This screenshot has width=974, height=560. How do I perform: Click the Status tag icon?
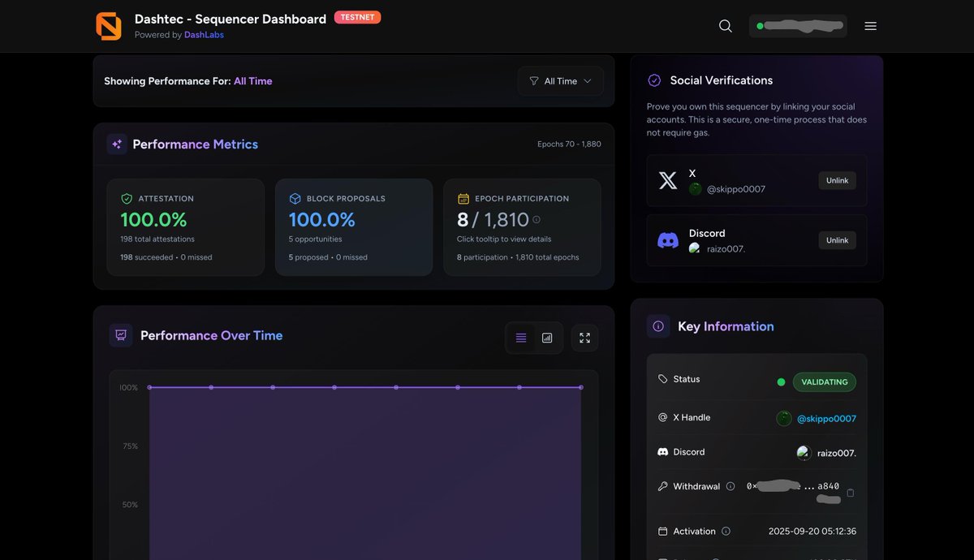coord(663,379)
